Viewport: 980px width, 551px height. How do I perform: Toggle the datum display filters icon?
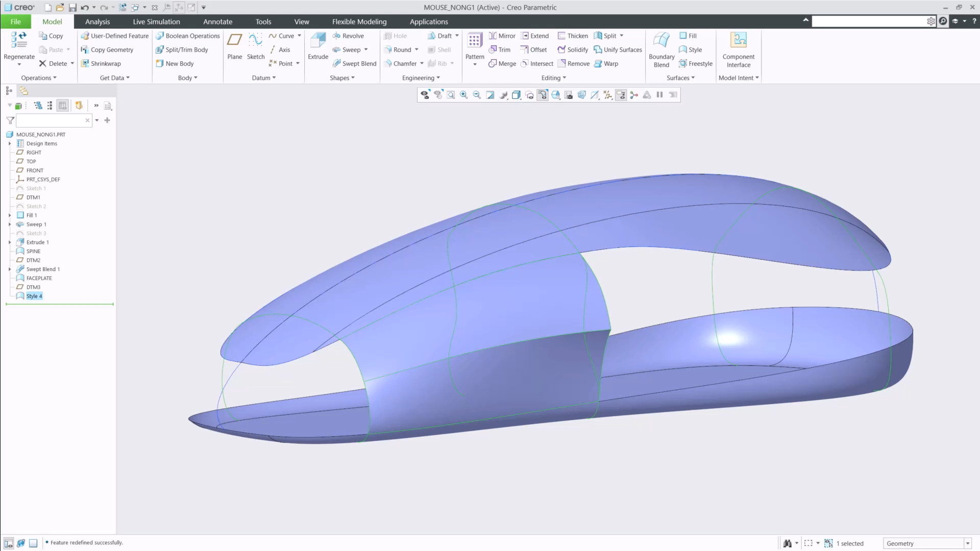(x=607, y=95)
